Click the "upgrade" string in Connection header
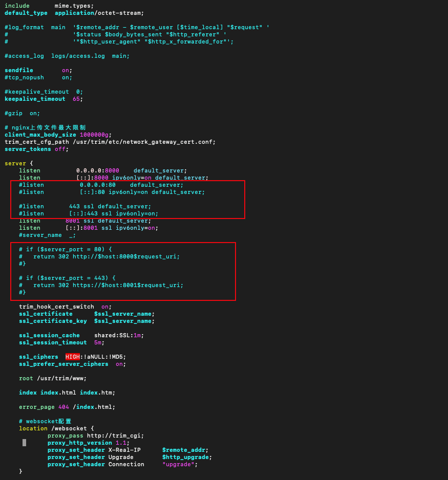This screenshot has height=480, width=448. (179, 464)
